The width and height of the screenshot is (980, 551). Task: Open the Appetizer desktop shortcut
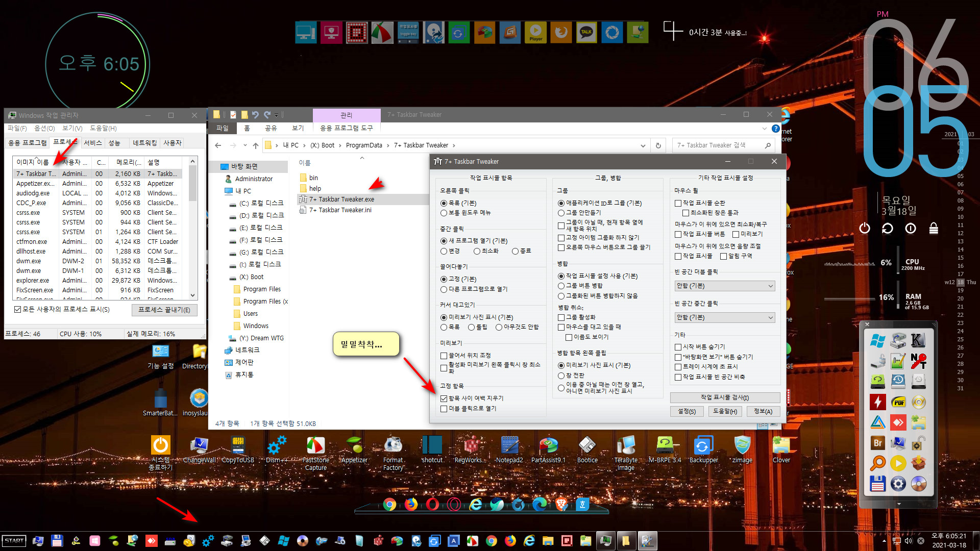click(x=354, y=449)
